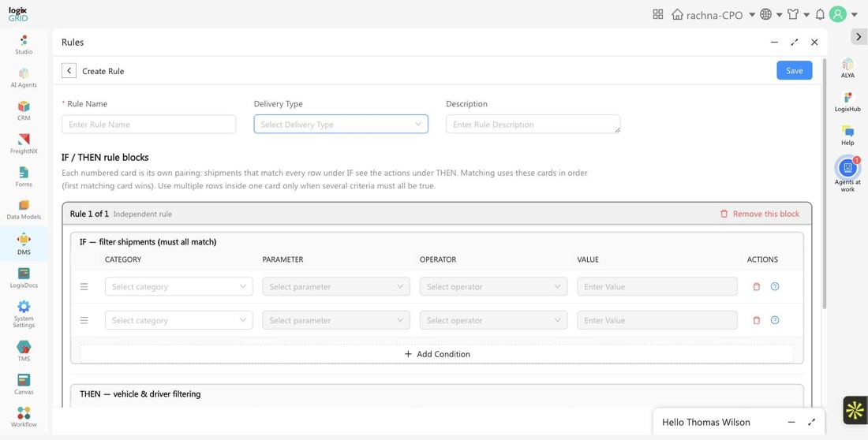This screenshot has width=868, height=440.
Task: Click second row Enter Value field
Action: 657,320
